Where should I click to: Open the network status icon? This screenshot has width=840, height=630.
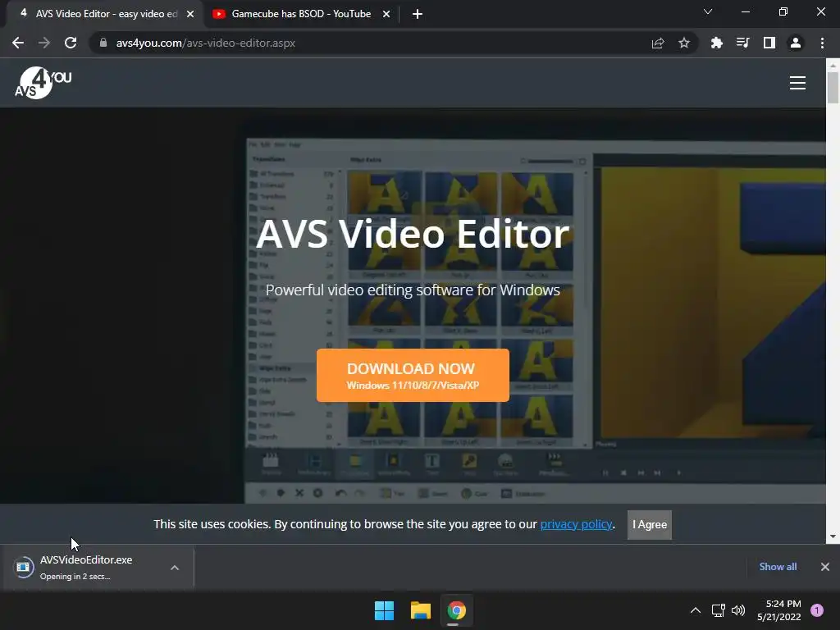718,610
